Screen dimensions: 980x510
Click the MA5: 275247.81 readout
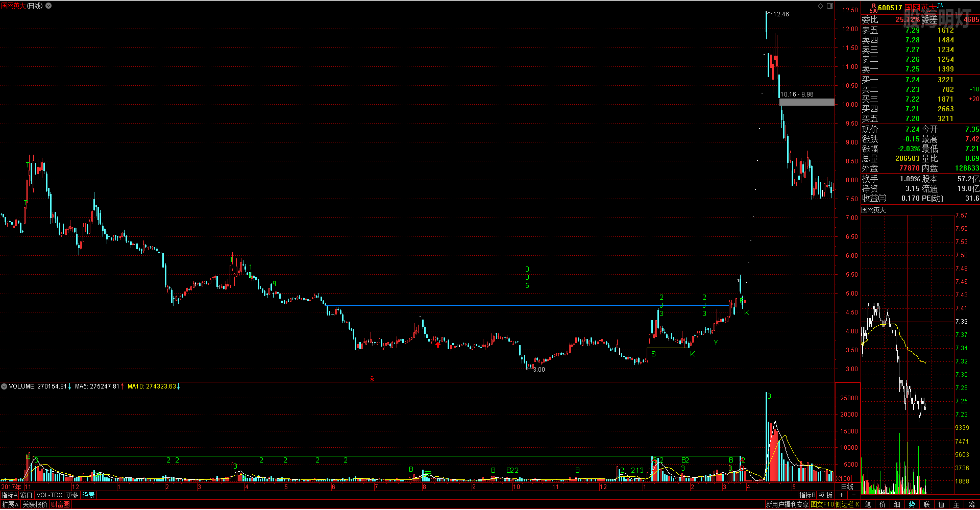[97, 386]
